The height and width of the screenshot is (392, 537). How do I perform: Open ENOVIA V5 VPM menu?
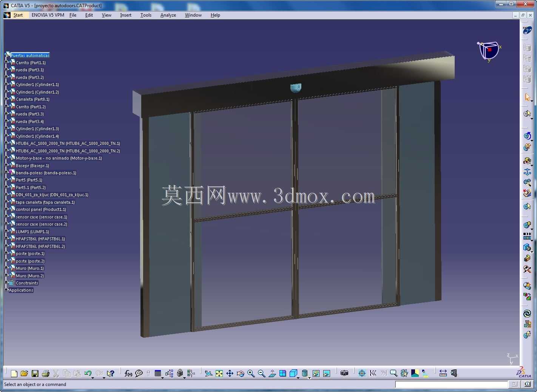[48, 15]
